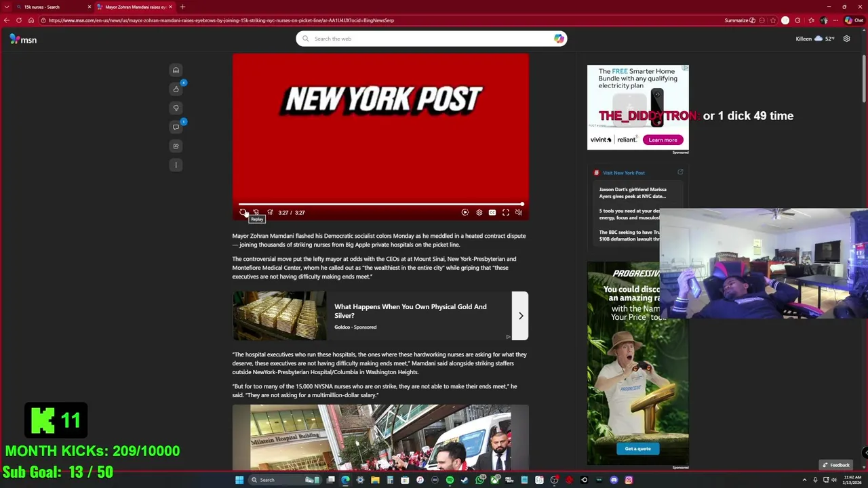
Task: Open the Windows Start menu
Action: point(239,480)
